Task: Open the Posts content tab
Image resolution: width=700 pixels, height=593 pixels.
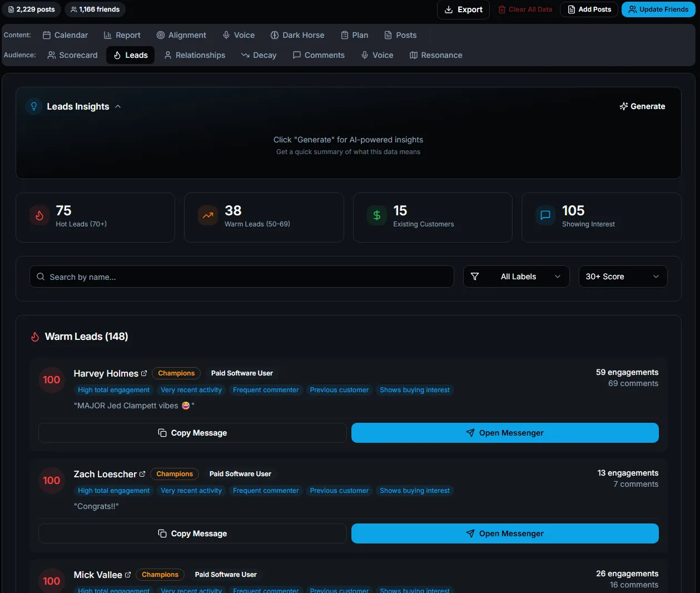Action: pos(400,35)
